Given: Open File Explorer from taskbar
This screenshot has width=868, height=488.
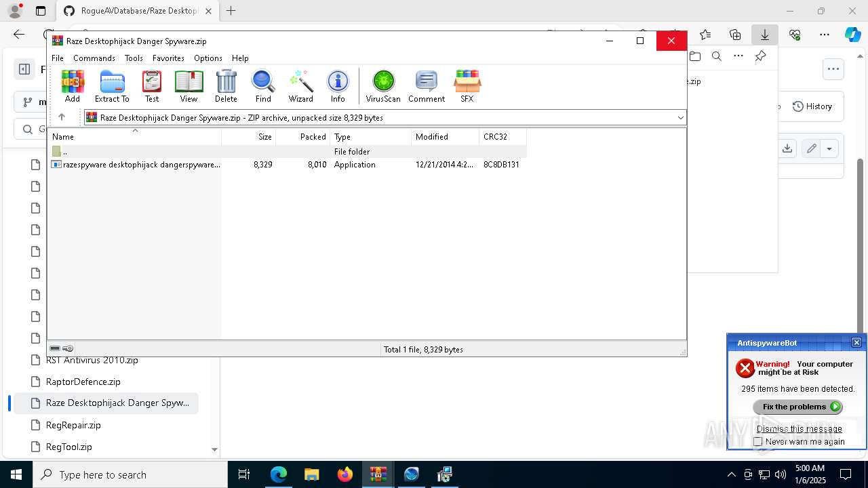Looking at the screenshot, I should coord(311,474).
